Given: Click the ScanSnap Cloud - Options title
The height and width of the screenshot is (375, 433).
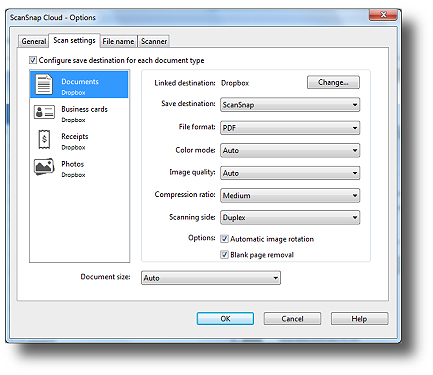Looking at the screenshot, I should tap(53, 17).
